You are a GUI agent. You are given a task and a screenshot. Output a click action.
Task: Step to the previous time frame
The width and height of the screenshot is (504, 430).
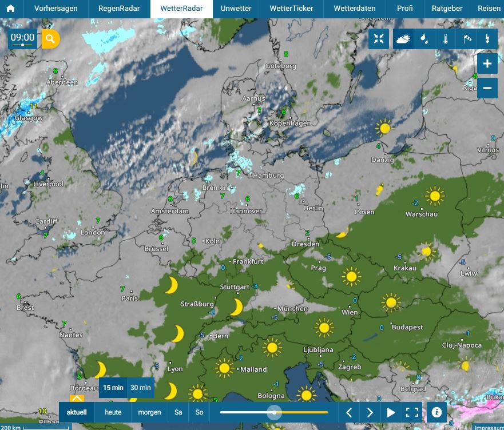[x=349, y=412]
